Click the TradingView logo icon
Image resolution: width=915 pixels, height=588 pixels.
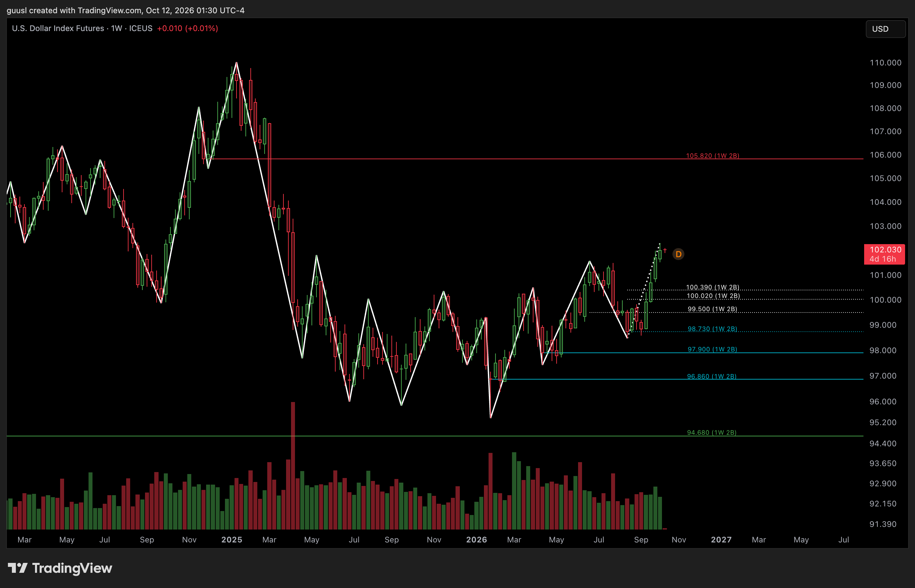pos(18,568)
